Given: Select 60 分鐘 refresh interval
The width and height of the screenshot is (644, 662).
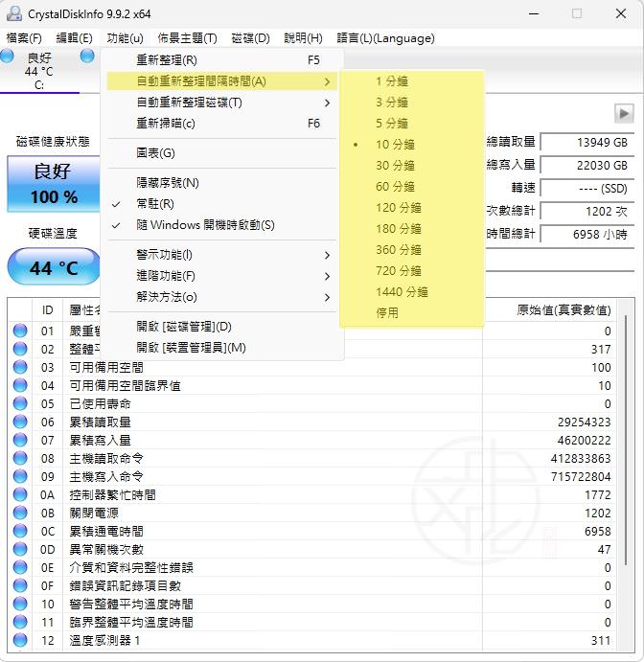Looking at the screenshot, I should (412, 187).
